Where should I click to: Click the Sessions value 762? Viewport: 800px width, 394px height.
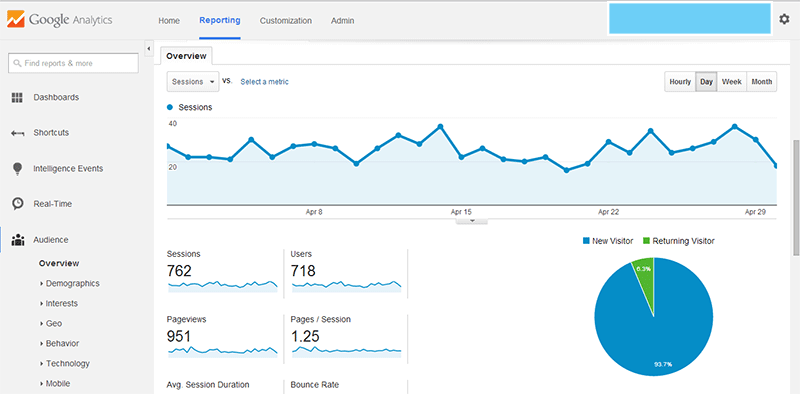tap(180, 270)
